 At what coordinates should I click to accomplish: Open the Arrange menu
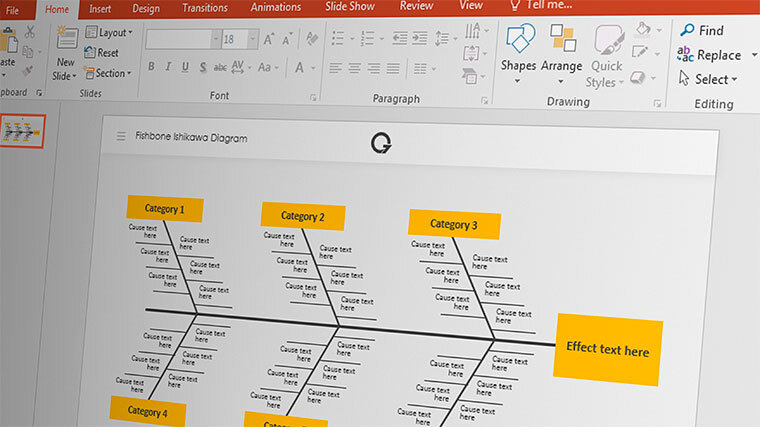(561, 54)
